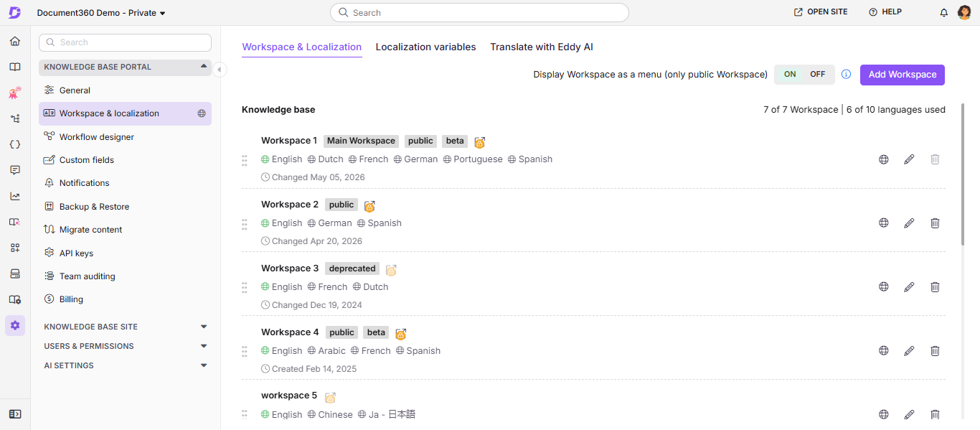Click globe language icon for Workspace 3
Viewport: 980px width, 430px height.
tap(884, 287)
